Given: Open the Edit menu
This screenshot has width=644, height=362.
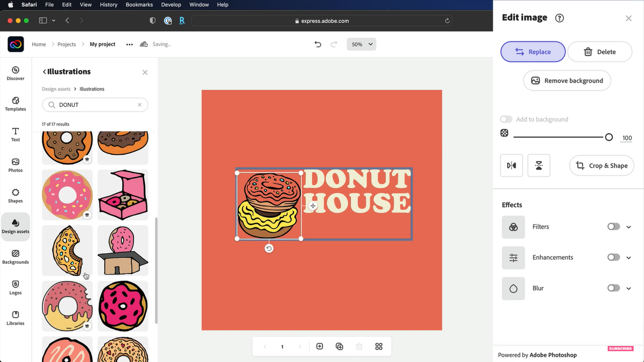Looking at the screenshot, I should (x=67, y=5).
